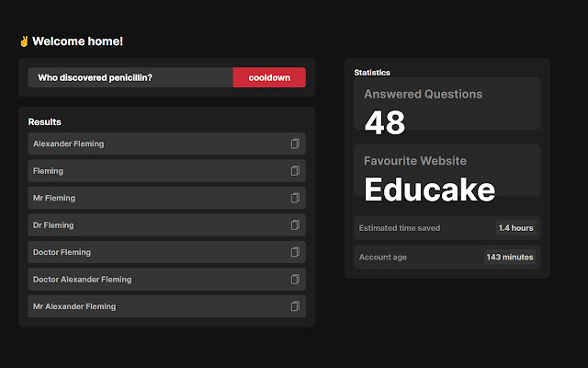
Task: Click the Welcome home heading
Action: coord(72,41)
